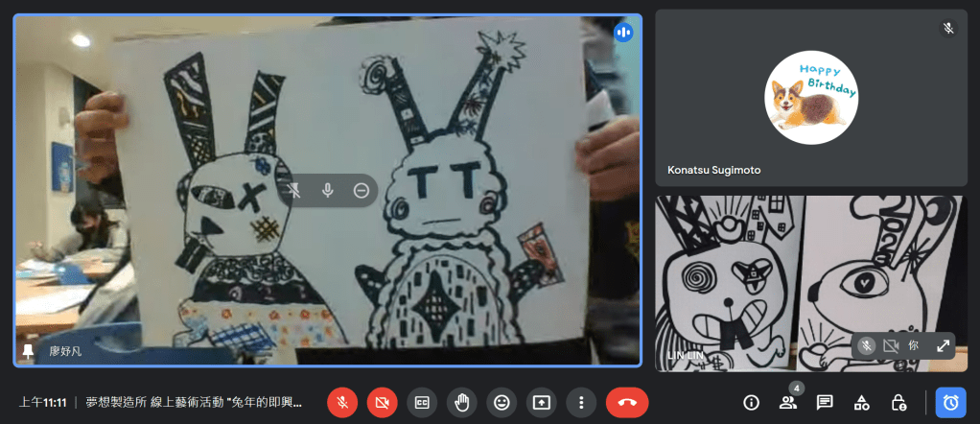Show the people list with 4 participants
This screenshot has height=424, width=980.
788,402
